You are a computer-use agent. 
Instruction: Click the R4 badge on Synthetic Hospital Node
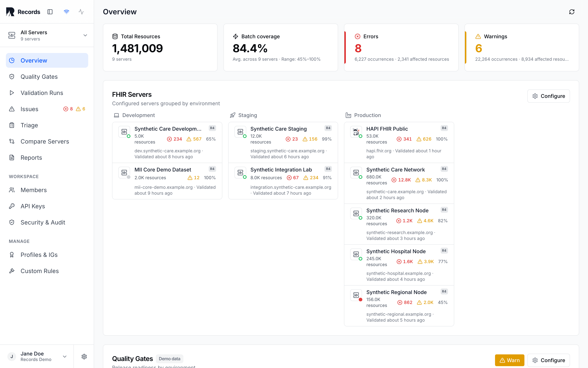coord(444,251)
